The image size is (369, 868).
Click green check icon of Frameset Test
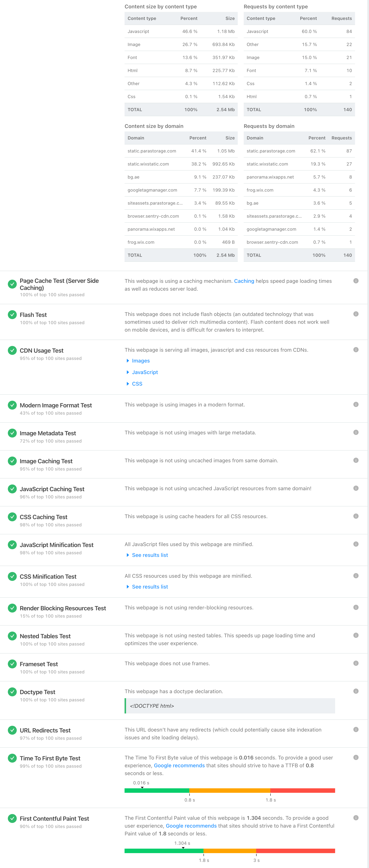(12, 663)
